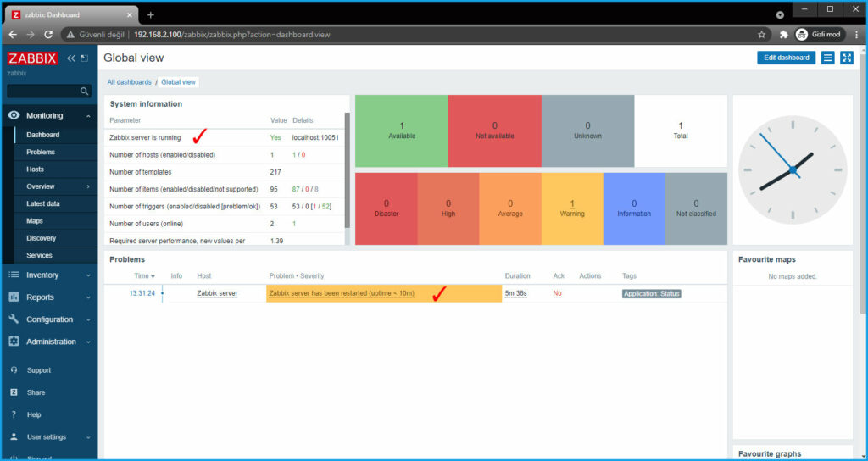This screenshot has width=868, height=461.
Task: Bookmark this page with star icon
Action: (x=762, y=34)
